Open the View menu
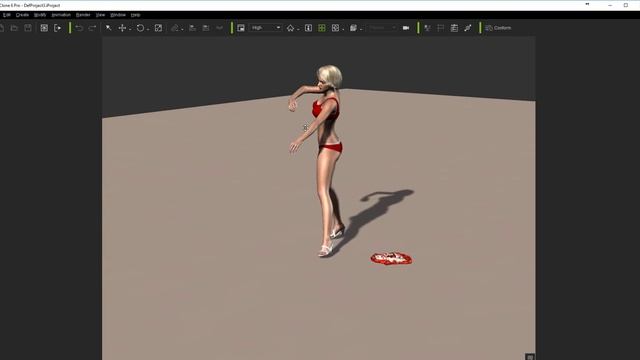 point(100,15)
